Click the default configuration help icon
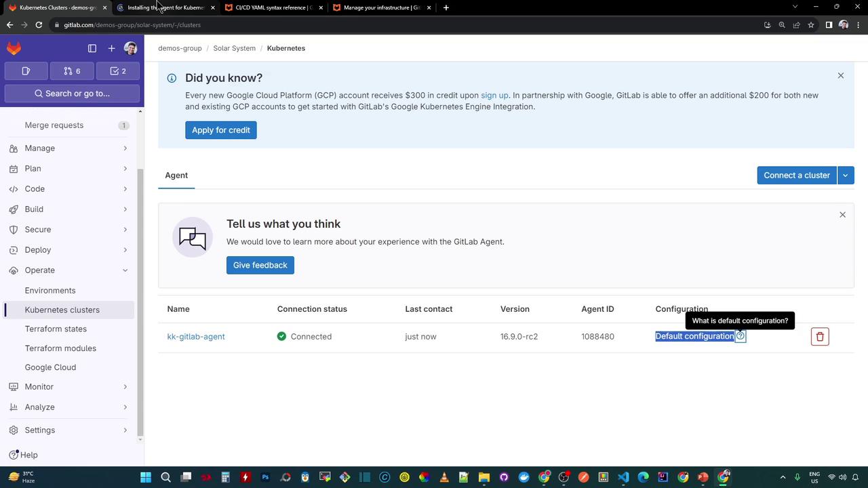Image resolution: width=868 pixels, height=488 pixels. [x=741, y=336]
